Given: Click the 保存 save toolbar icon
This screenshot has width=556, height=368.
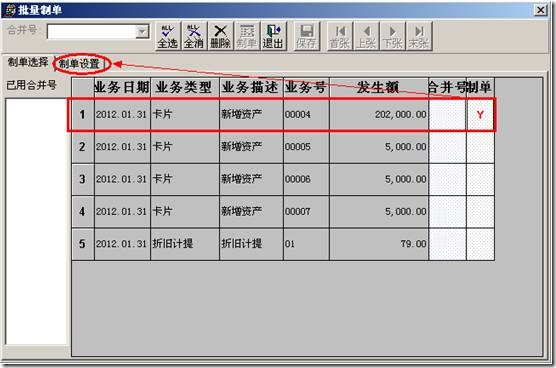Looking at the screenshot, I should 307,36.
